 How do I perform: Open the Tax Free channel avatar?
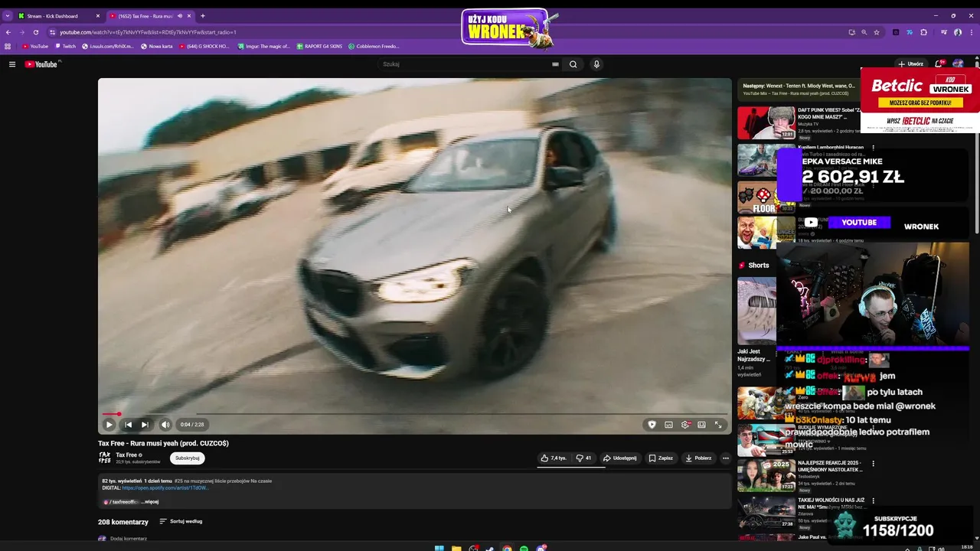(x=104, y=458)
